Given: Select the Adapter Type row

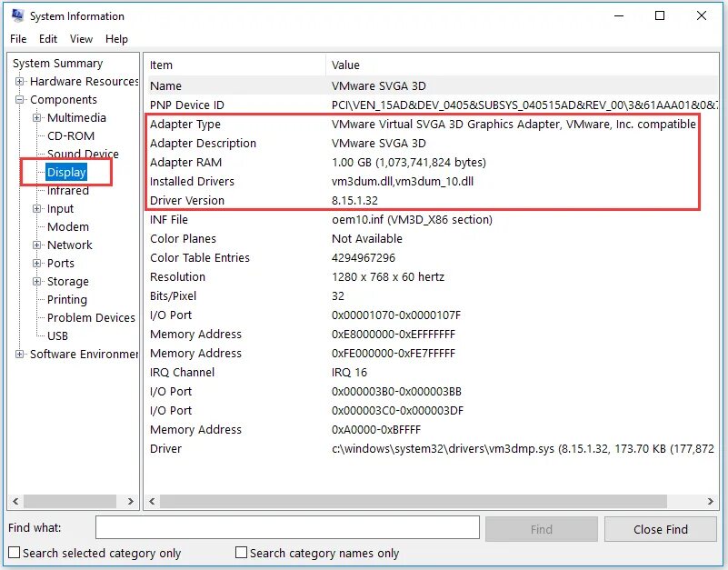Looking at the screenshot, I should coord(432,124).
